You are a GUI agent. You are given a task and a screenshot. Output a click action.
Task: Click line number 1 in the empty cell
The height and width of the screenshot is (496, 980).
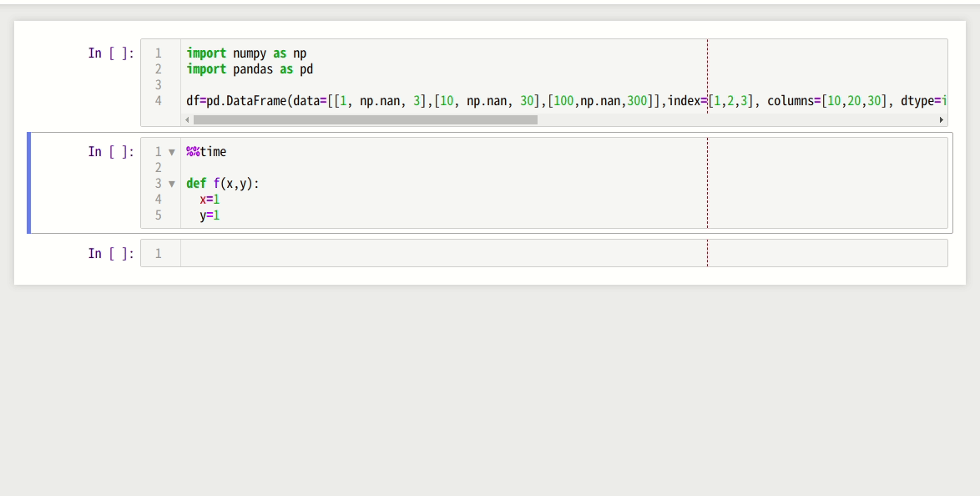[158, 253]
